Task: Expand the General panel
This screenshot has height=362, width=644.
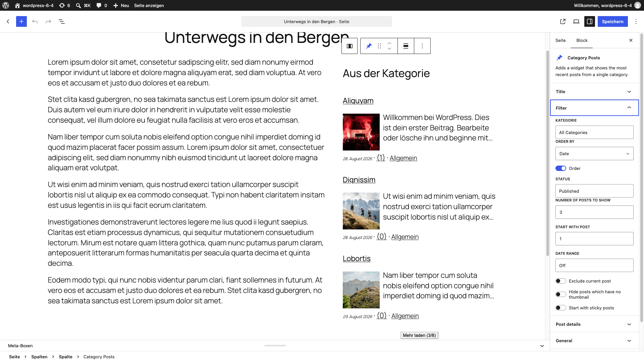Action: click(594, 341)
